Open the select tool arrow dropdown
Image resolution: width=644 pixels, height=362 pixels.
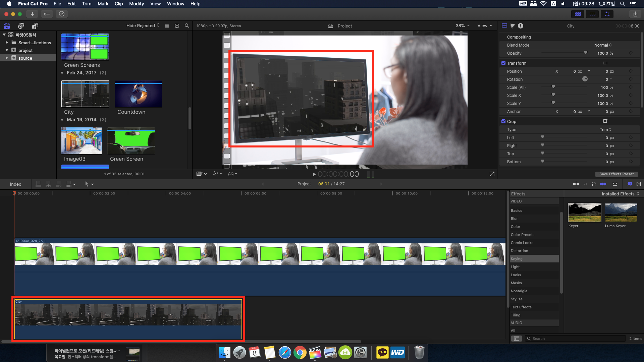pyautogui.click(x=89, y=184)
